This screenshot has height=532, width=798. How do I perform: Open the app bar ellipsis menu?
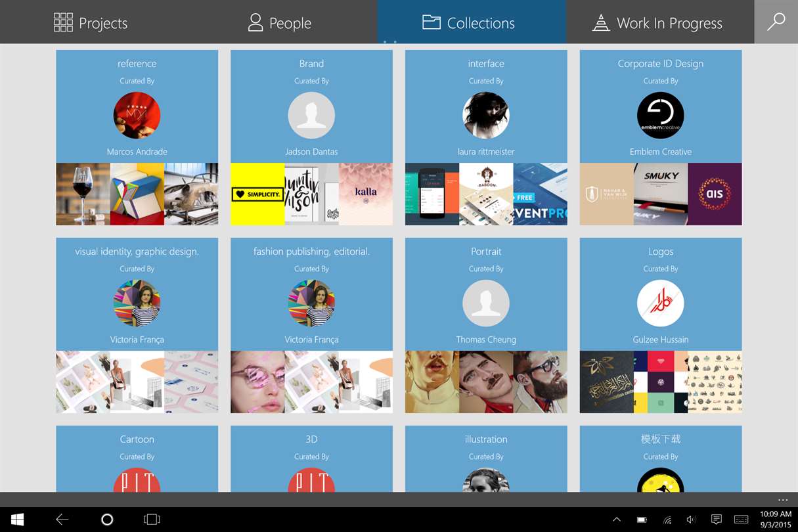tap(782, 500)
